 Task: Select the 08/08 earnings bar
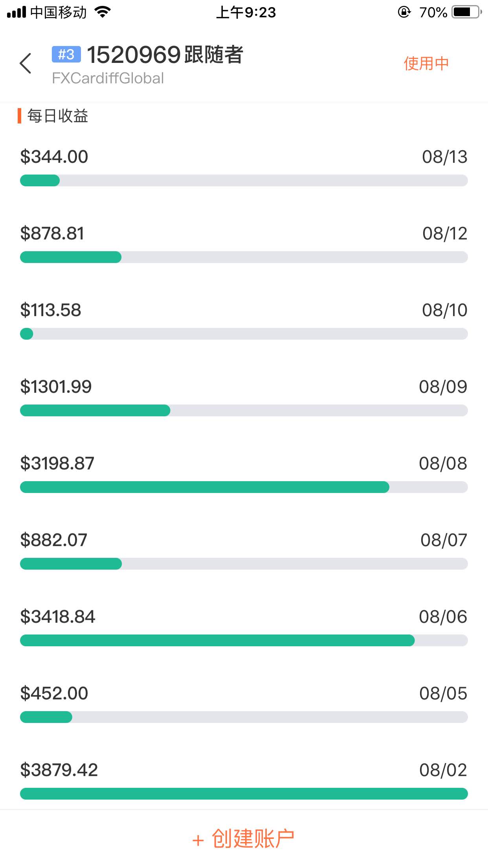coord(244,487)
